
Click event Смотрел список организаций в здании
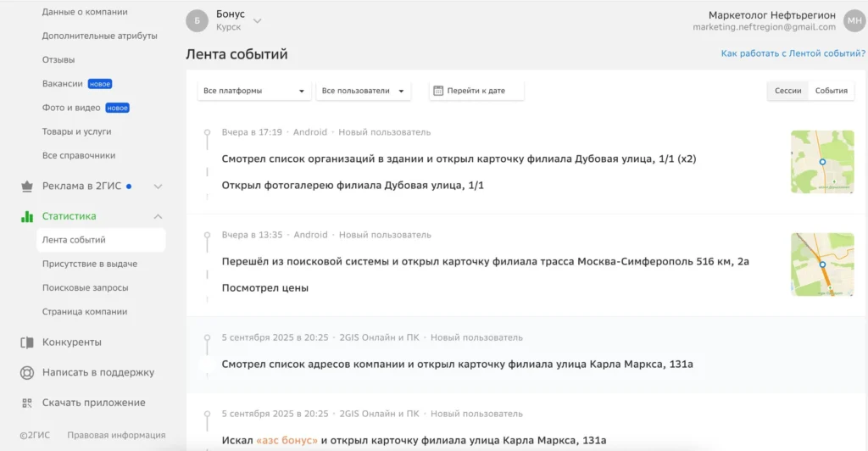click(x=459, y=159)
